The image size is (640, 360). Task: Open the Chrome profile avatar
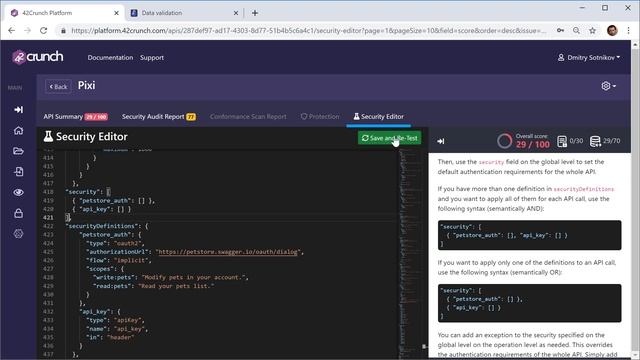[612, 31]
